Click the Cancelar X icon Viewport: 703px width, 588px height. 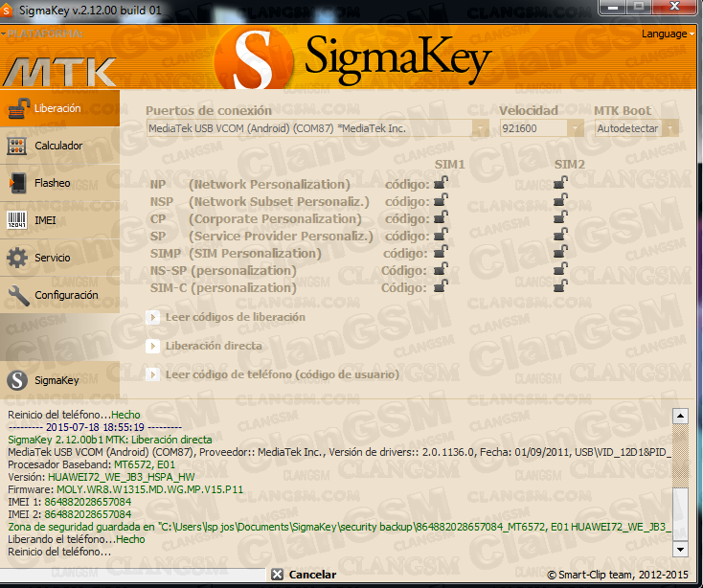click(x=277, y=574)
